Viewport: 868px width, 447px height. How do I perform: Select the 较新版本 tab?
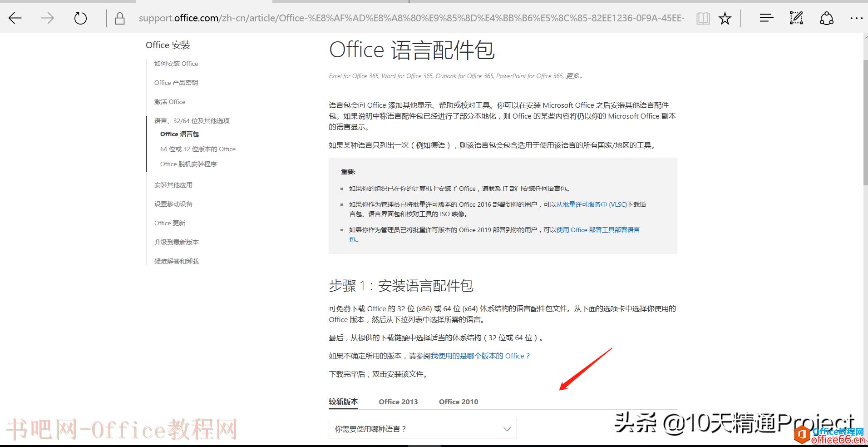[343, 402]
